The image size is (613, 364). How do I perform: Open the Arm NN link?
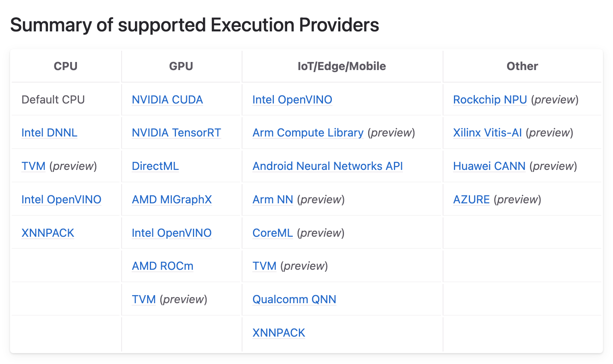(x=272, y=200)
